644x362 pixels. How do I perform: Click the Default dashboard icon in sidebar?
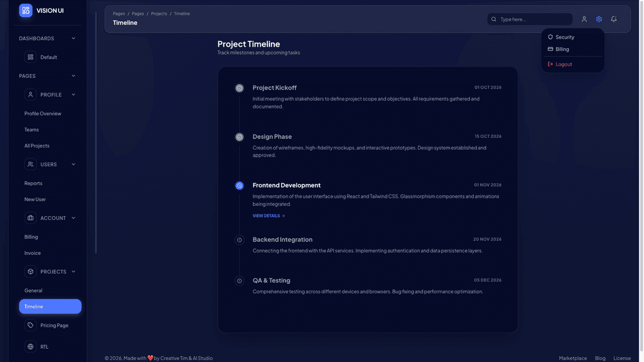point(31,56)
